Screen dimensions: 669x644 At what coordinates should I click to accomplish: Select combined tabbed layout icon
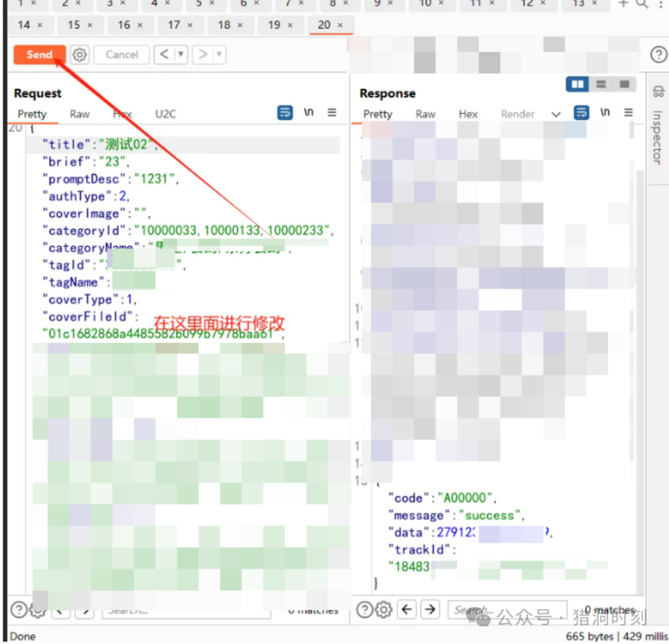[x=624, y=84]
